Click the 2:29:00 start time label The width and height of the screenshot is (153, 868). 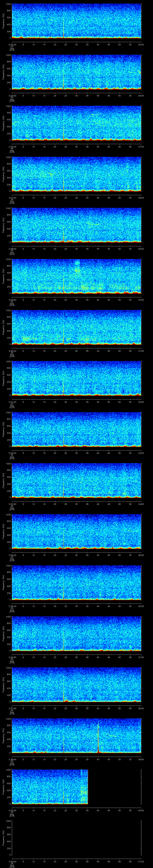[12, 300]
